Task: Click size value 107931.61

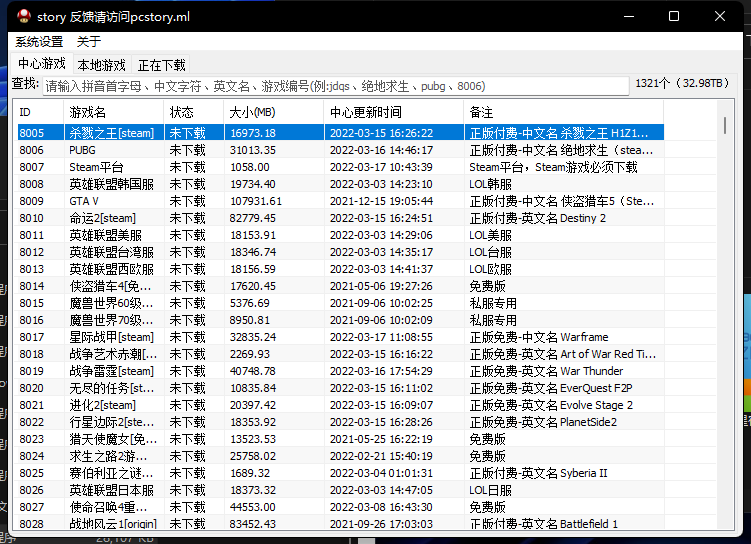Action: click(256, 201)
